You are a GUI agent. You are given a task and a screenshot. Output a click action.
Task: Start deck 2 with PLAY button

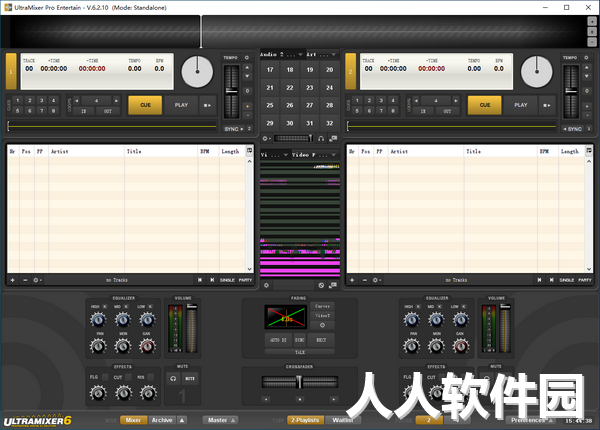[521, 105]
